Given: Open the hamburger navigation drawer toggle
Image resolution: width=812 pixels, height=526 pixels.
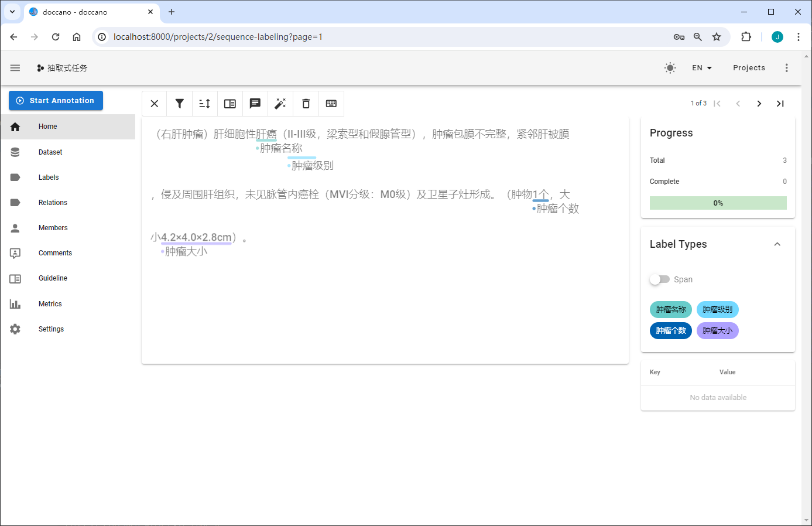Looking at the screenshot, I should tap(15, 68).
